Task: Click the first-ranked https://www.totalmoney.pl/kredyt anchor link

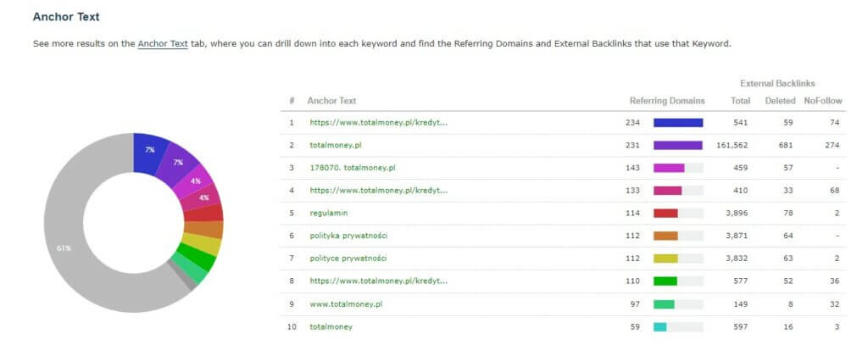Action: [x=378, y=123]
